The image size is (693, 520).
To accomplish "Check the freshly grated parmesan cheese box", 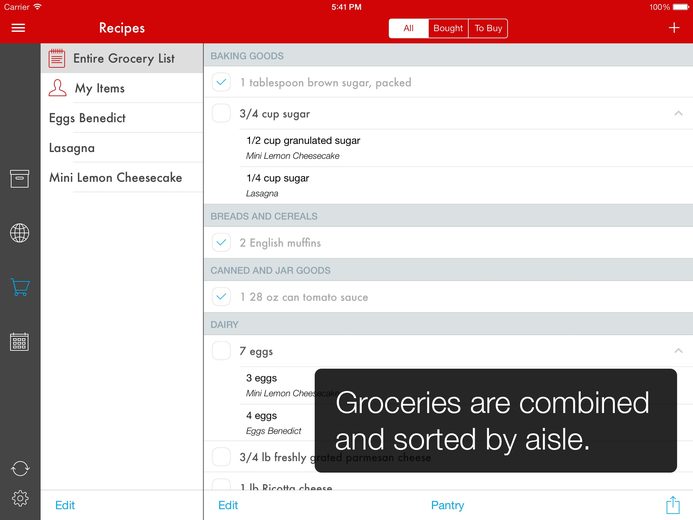I will pos(221,457).
